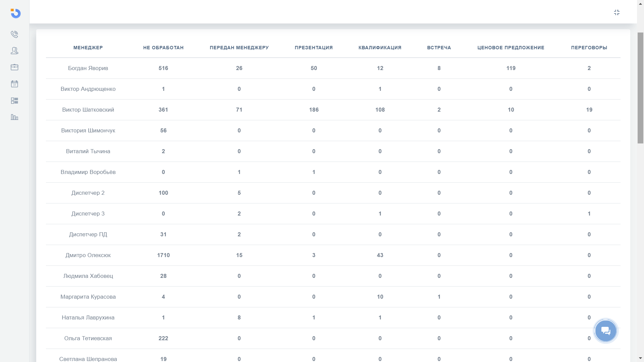
Task: Open the live chat bubble button
Action: [605, 331]
